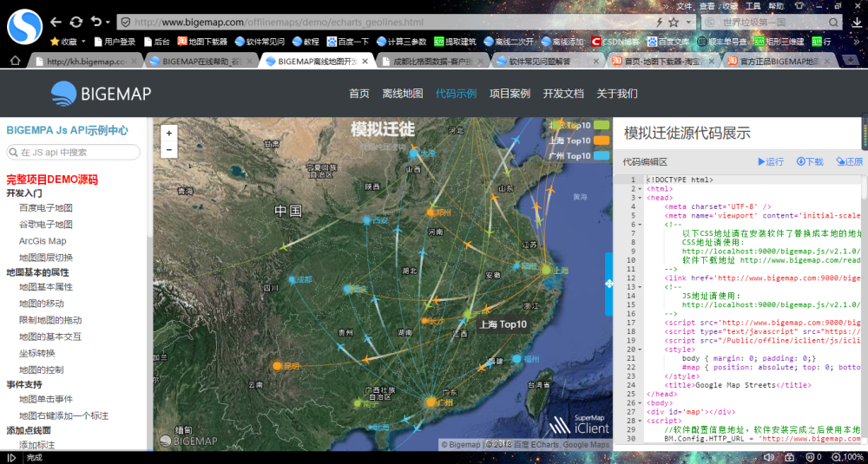
Task: Click the lightning speed-mode icon
Action: click(660, 23)
